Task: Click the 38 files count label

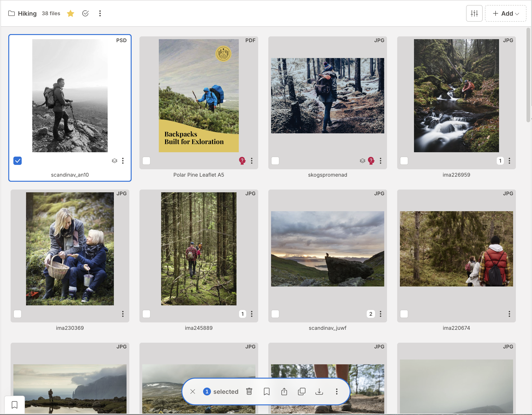Action: point(51,13)
